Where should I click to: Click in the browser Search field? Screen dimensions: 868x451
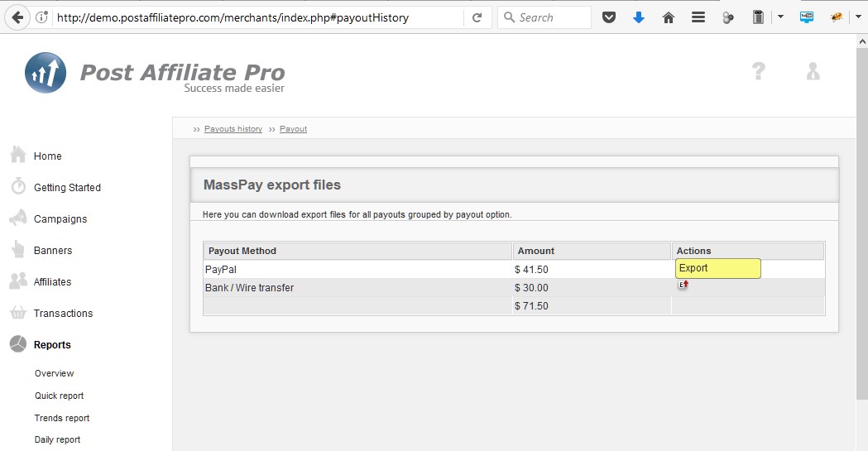pyautogui.click(x=550, y=17)
